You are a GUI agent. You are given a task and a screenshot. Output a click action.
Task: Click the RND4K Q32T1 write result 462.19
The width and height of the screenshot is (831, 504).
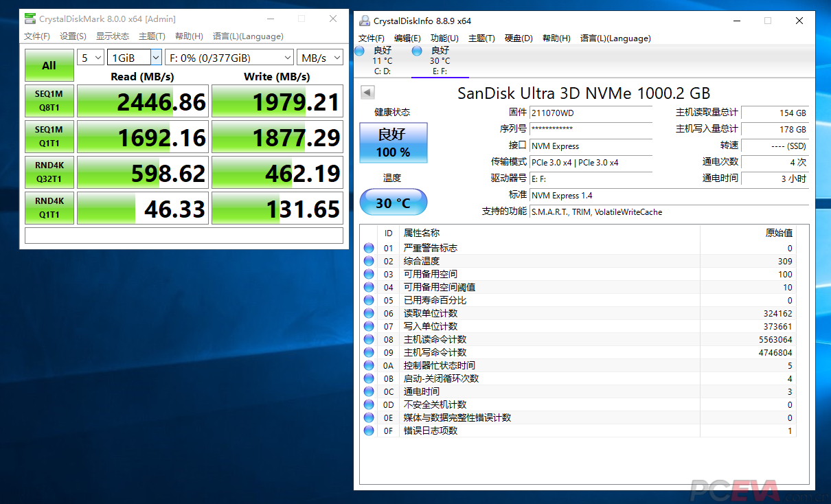coord(277,173)
